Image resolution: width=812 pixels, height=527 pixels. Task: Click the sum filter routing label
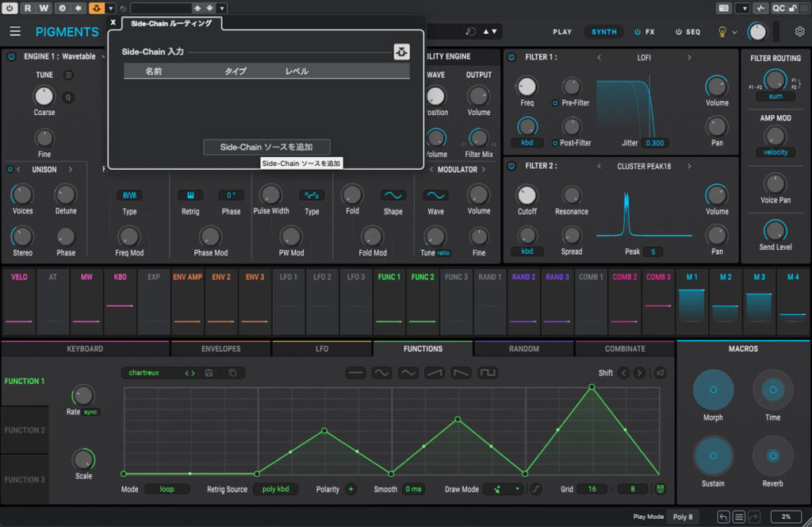[x=776, y=96]
